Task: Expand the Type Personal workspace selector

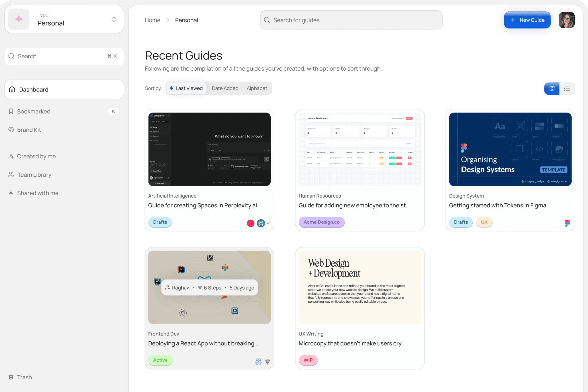Action: click(x=114, y=19)
